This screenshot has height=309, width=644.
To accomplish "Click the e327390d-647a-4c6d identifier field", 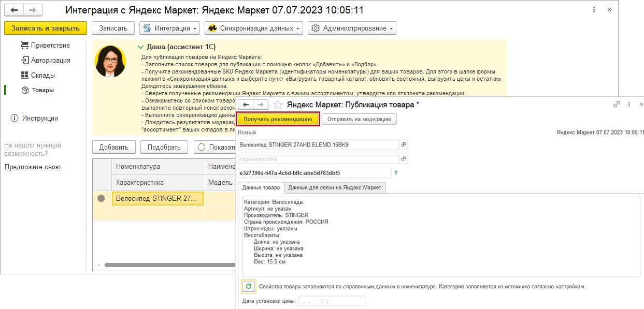I will [x=314, y=173].
